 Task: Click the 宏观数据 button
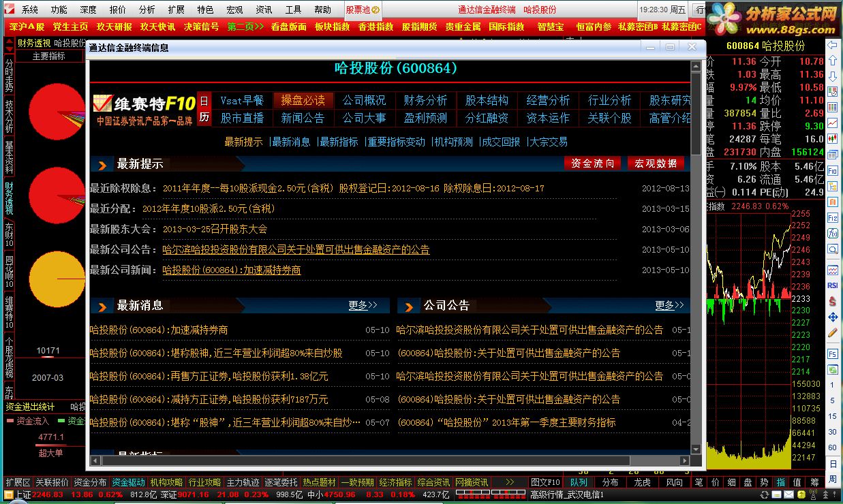(x=656, y=163)
